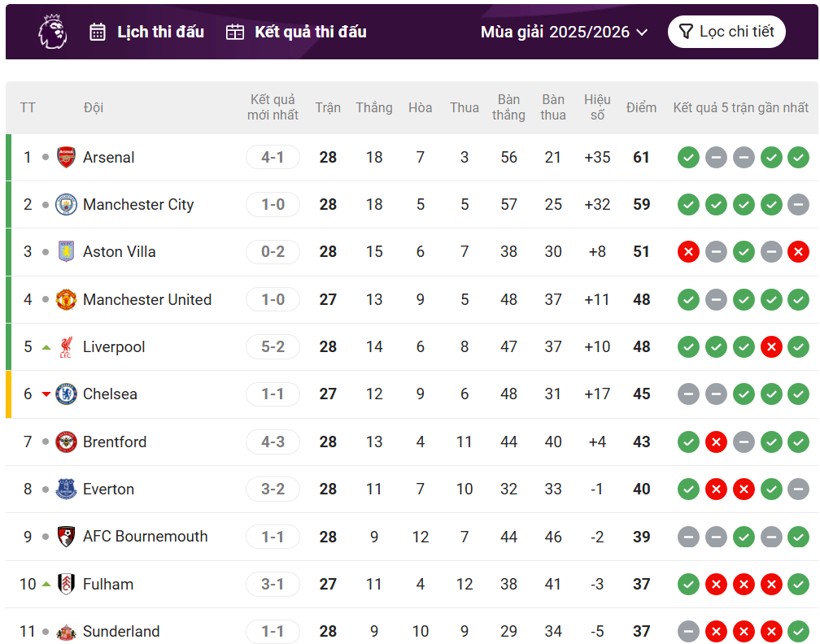
Task: Open the Sunderland team link
Action: point(121,632)
